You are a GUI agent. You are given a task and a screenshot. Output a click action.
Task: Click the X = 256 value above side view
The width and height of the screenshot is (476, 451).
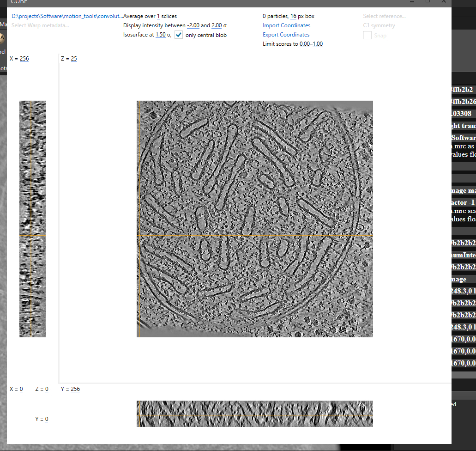[x=24, y=59]
